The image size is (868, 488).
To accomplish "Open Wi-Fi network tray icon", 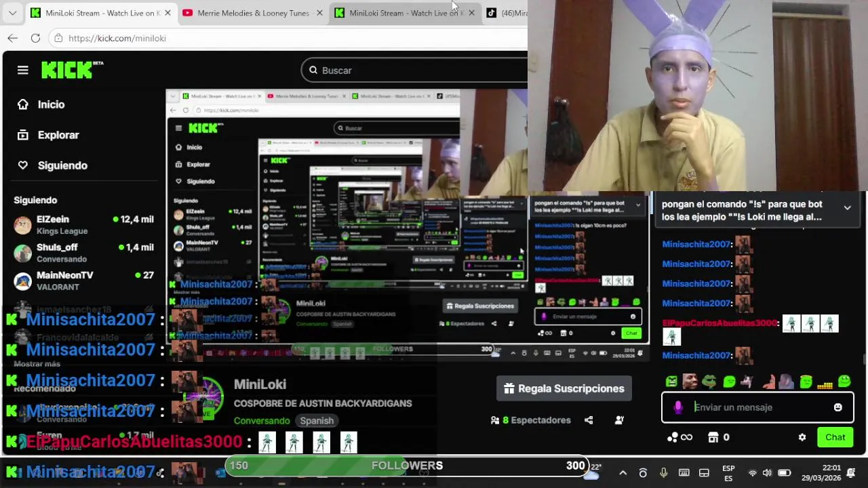I will click(752, 473).
